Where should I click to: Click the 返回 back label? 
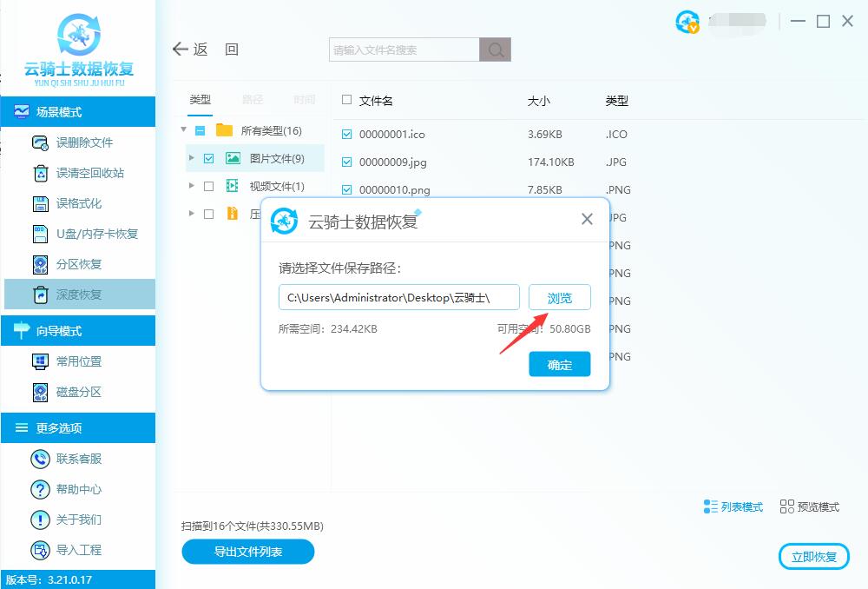(x=215, y=50)
